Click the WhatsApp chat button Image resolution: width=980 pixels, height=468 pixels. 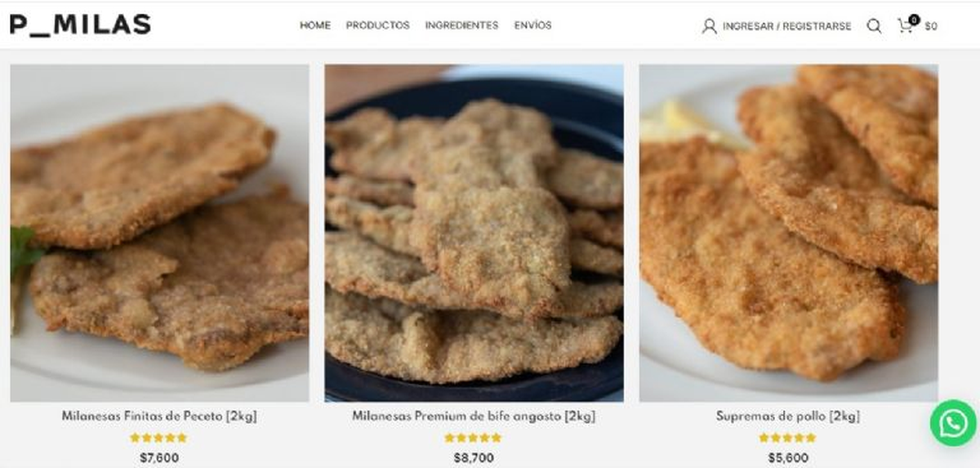953,422
